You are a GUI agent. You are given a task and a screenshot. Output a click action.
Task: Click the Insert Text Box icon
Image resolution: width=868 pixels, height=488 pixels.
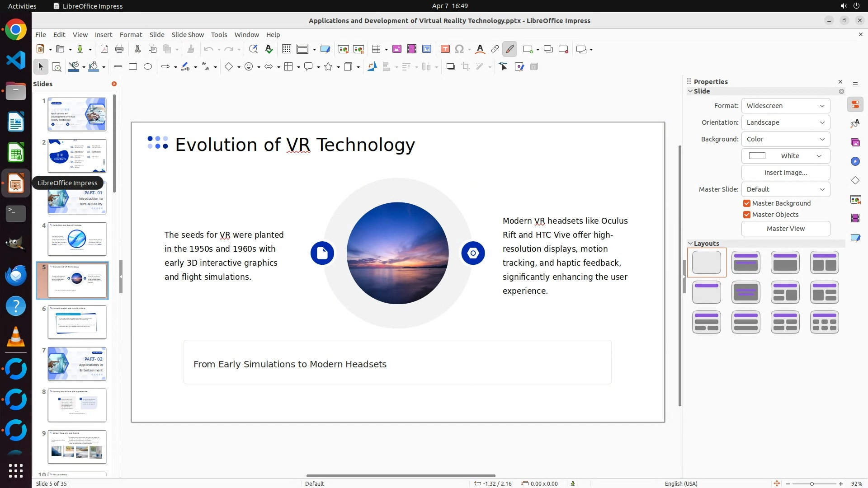(445, 49)
